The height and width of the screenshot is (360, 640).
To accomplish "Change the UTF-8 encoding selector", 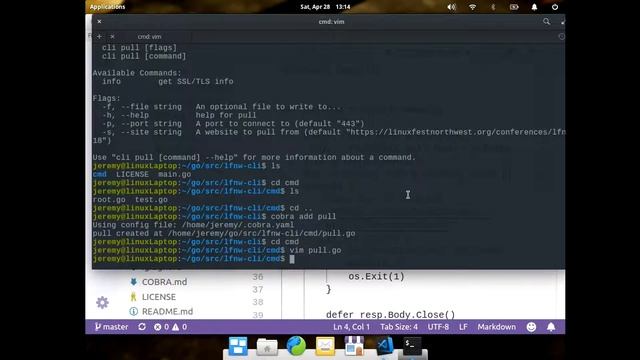I will [x=438, y=327].
